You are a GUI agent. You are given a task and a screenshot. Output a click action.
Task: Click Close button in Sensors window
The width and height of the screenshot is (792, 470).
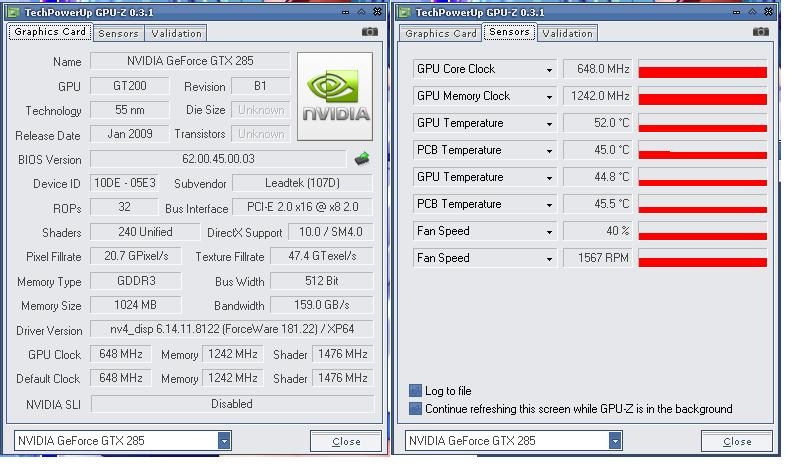pyautogui.click(x=737, y=441)
